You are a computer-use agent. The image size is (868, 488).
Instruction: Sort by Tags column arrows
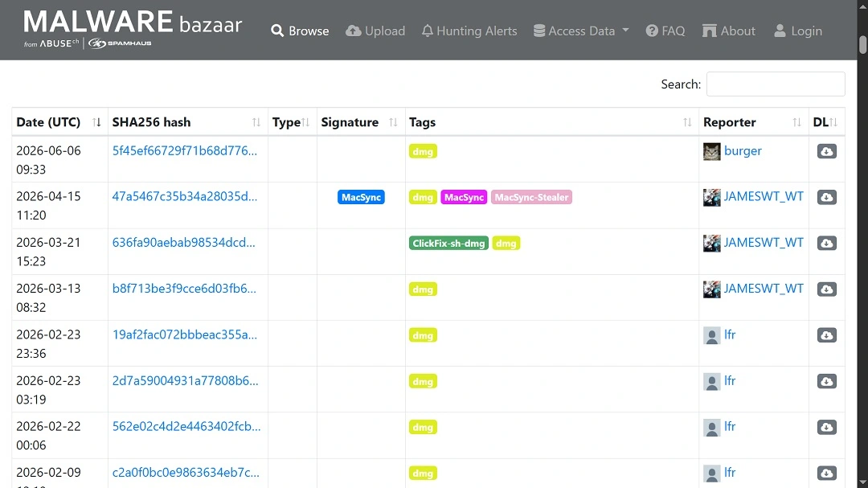click(x=687, y=122)
